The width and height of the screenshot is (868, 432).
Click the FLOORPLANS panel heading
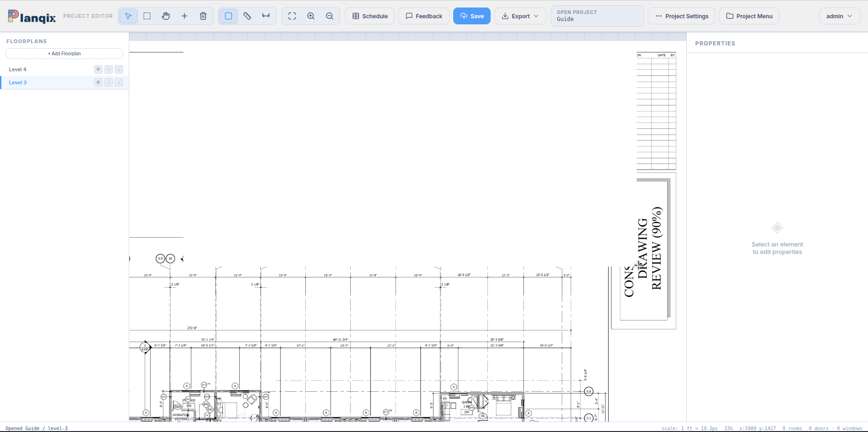[x=27, y=41]
